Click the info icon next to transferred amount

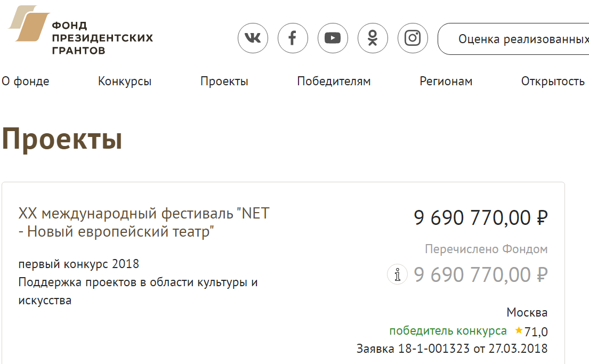pos(397,274)
